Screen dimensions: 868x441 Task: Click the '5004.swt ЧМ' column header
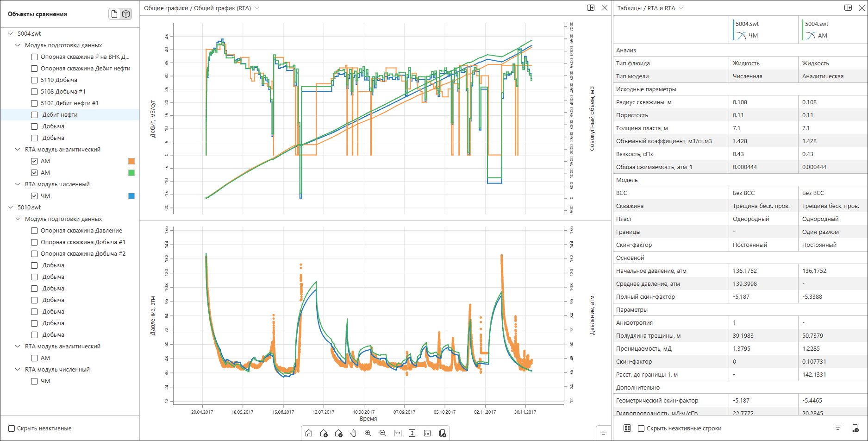point(763,30)
